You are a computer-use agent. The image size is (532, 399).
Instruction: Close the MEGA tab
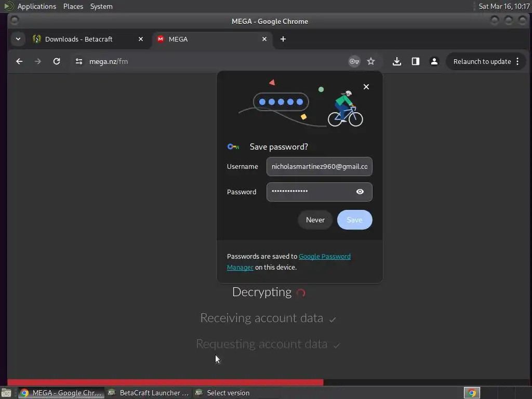pyautogui.click(x=264, y=39)
